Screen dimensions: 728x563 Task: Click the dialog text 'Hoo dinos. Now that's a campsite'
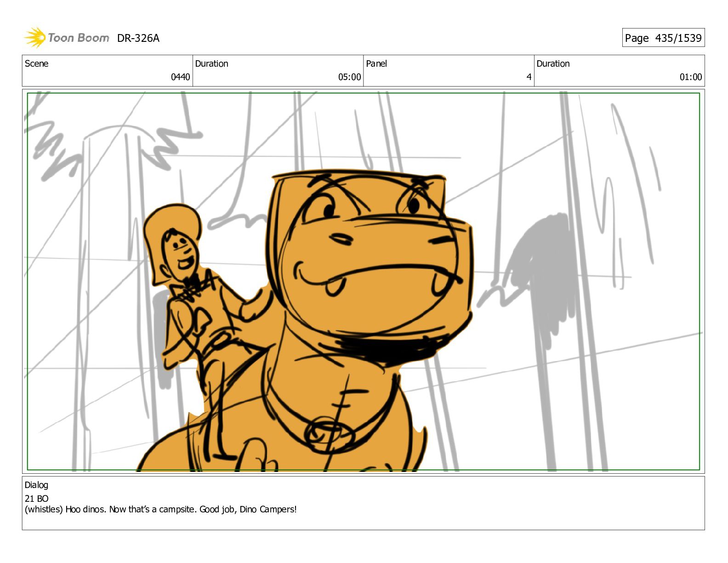131,509
